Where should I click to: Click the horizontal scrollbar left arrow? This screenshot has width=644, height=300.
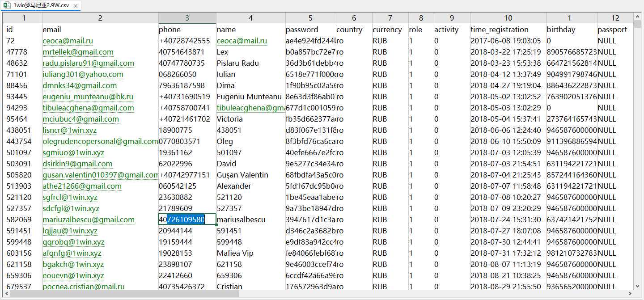(6, 294)
